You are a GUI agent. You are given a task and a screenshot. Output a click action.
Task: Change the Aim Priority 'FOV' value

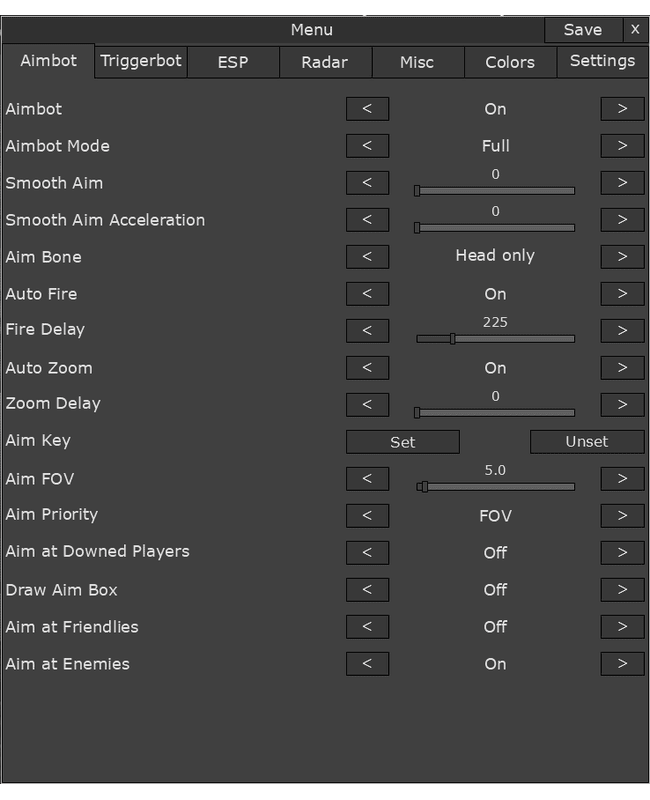point(495,517)
